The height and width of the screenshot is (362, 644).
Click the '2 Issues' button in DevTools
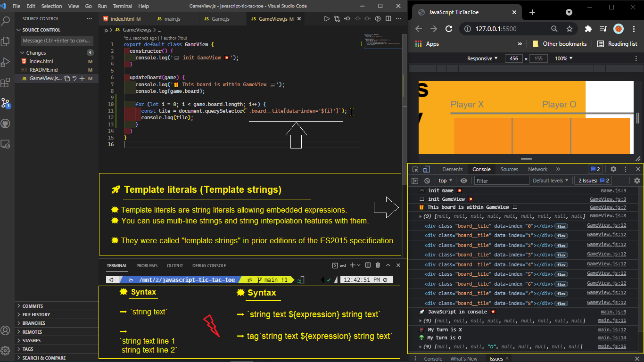(x=593, y=181)
